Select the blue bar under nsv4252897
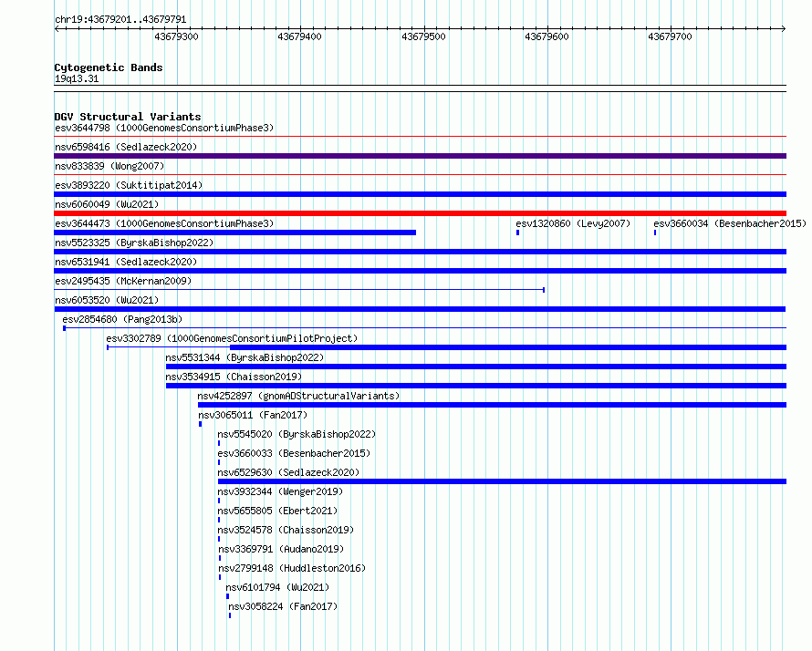The height and width of the screenshot is (651, 812). (x=492, y=405)
